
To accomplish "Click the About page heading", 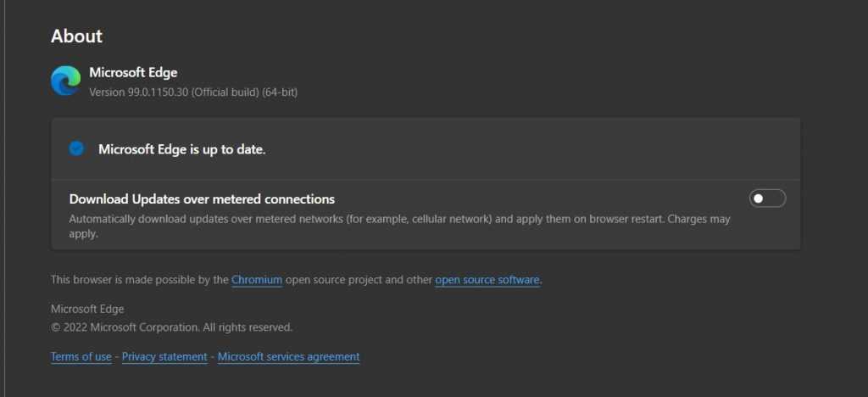I will (x=76, y=36).
